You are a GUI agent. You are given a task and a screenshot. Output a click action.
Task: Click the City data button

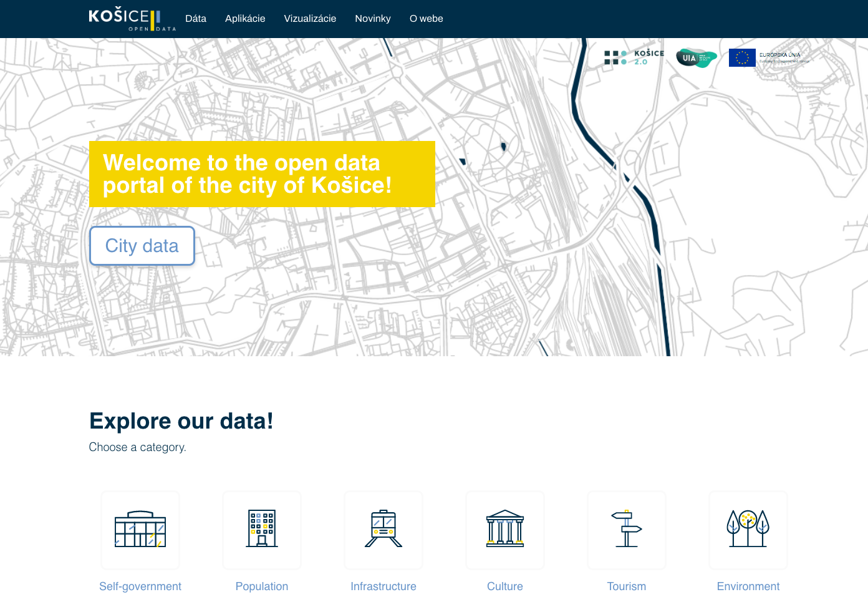142,246
